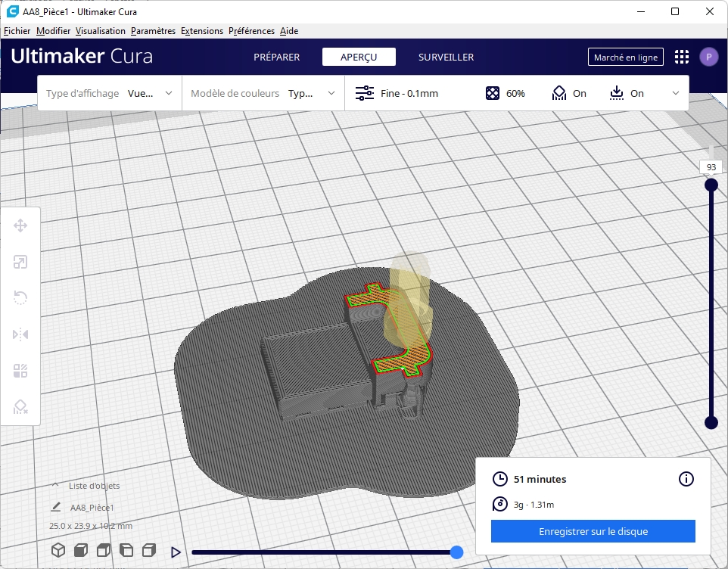Click Enregistrer sur le disque button
728x569 pixels.
[593, 531]
